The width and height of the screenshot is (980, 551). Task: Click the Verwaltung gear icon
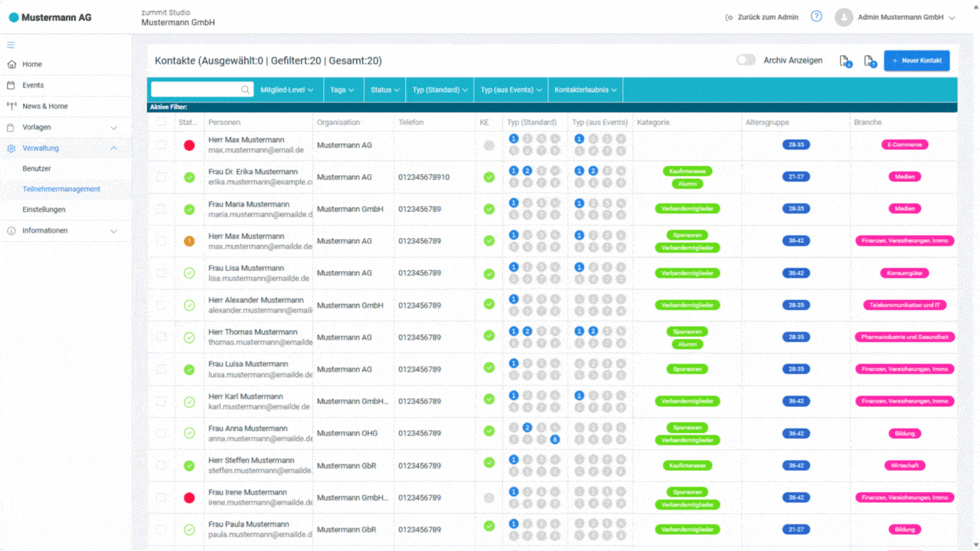pos(11,148)
